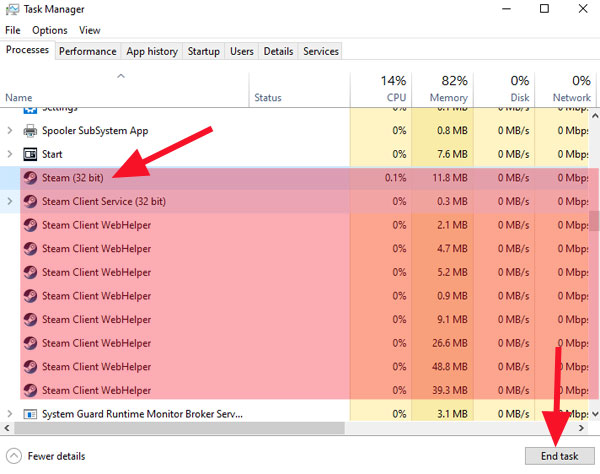Click the Start process icon
Viewport: 600px width, 474px height.
point(30,155)
